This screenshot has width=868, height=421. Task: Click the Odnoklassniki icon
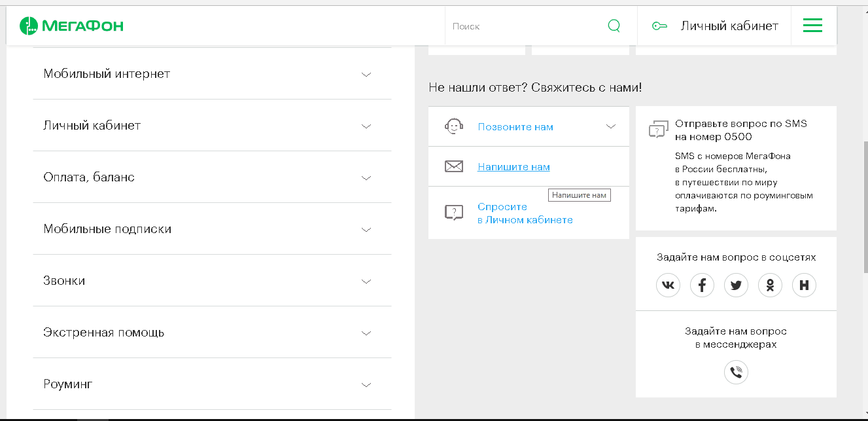pyautogui.click(x=770, y=285)
